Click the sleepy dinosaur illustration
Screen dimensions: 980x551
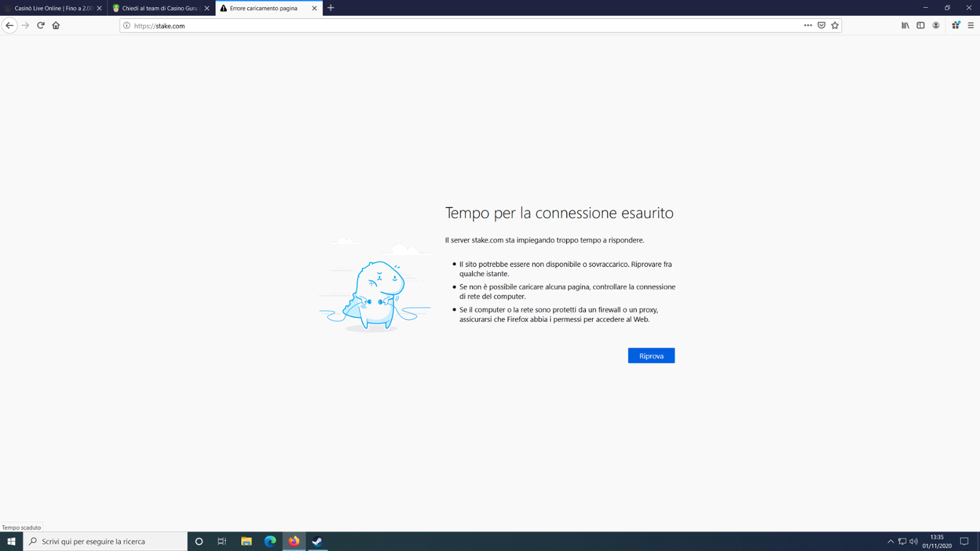click(x=375, y=285)
